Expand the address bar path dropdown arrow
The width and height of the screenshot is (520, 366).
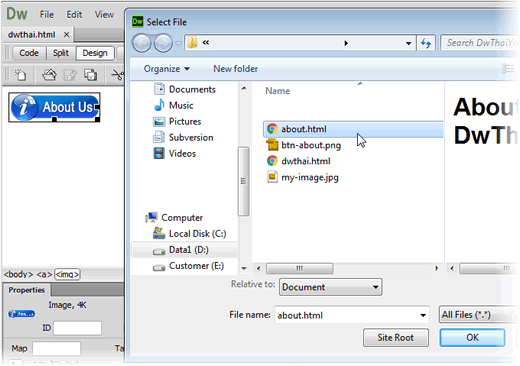pyautogui.click(x=408, y=43)
